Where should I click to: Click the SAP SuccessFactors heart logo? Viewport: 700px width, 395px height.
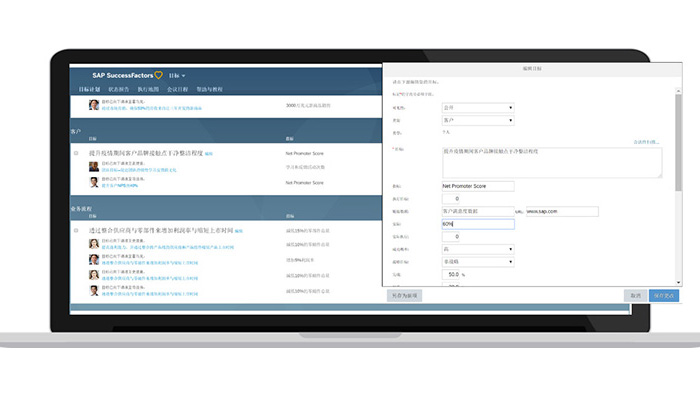click(158, 75)
